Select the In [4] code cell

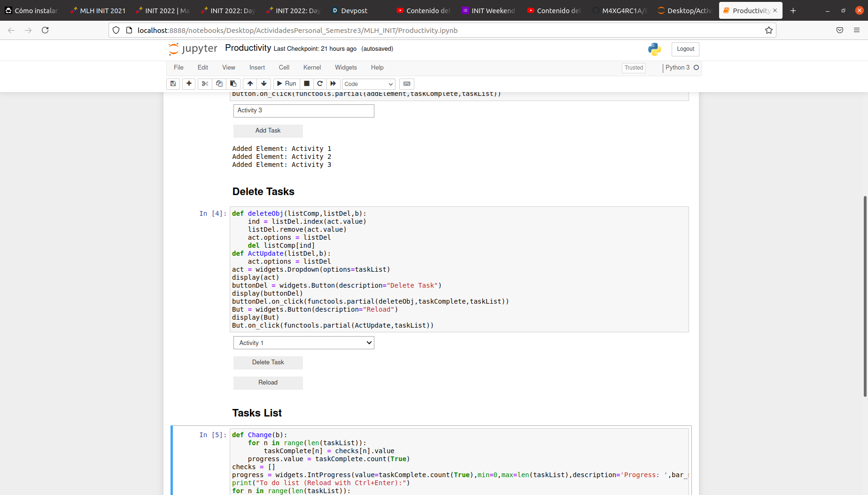coord(459,269)
